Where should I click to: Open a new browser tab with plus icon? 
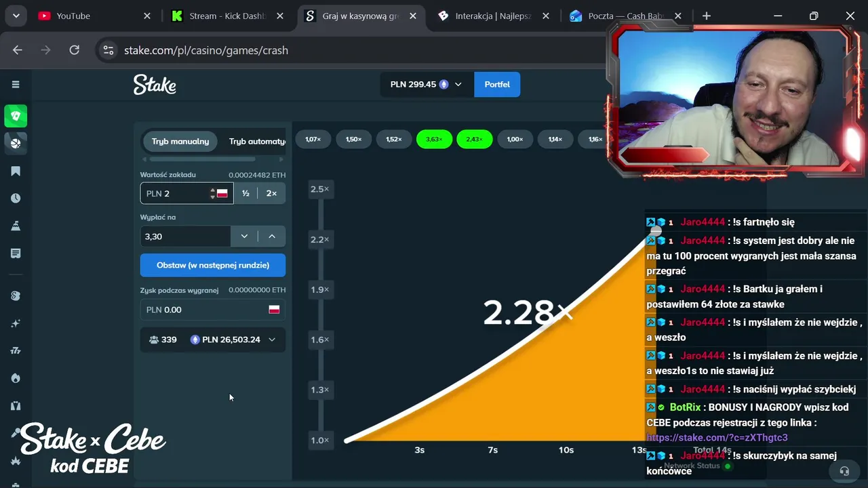pos(707,16)
